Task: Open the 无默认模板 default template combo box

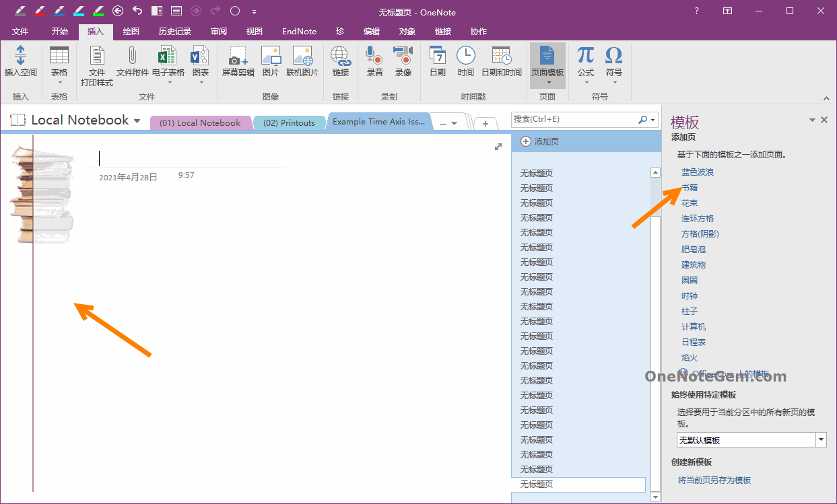Action: [751, 440]
